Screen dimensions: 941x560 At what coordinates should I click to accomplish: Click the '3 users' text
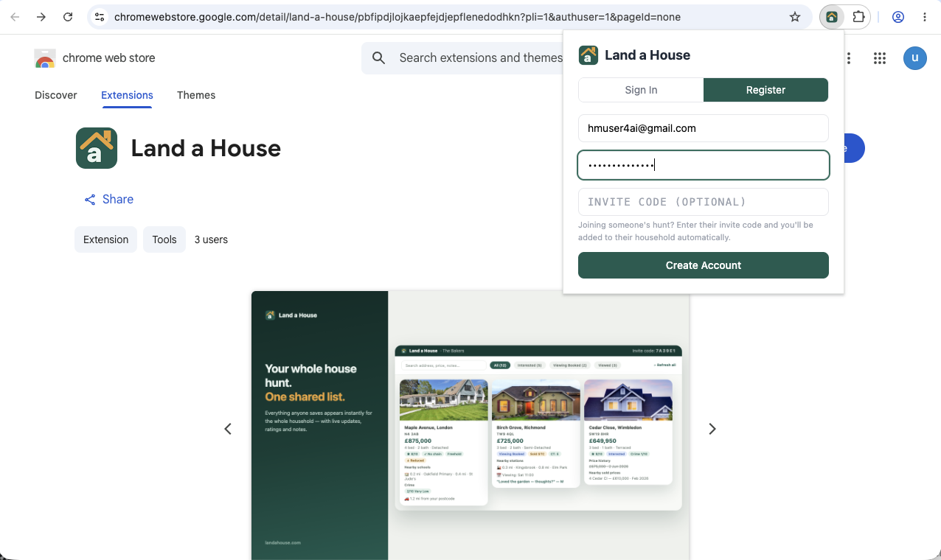click(211, 239)
